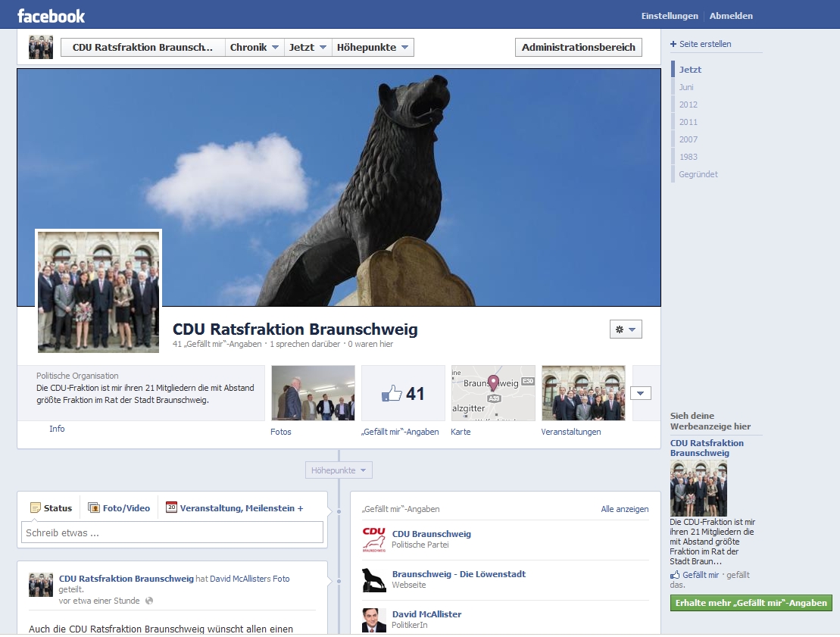Click the lion statue cover photo
840x637 pixels.
[339, 188]
